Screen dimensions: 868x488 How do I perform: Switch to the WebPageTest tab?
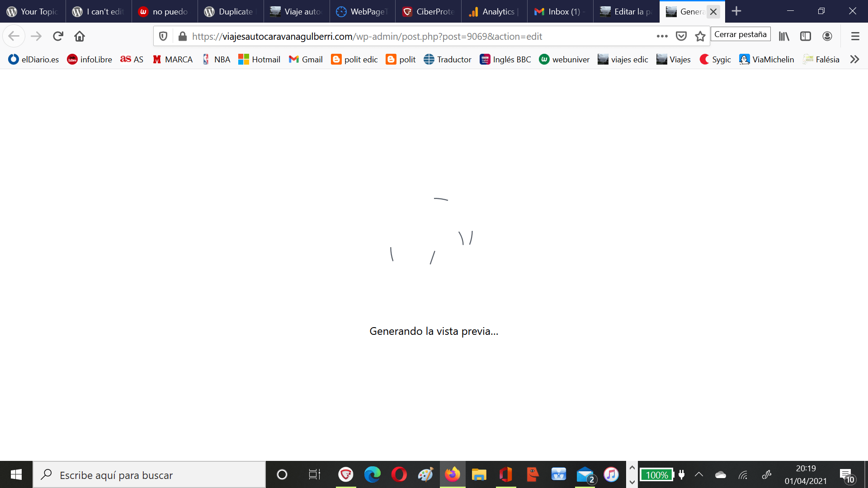(363, 11)
